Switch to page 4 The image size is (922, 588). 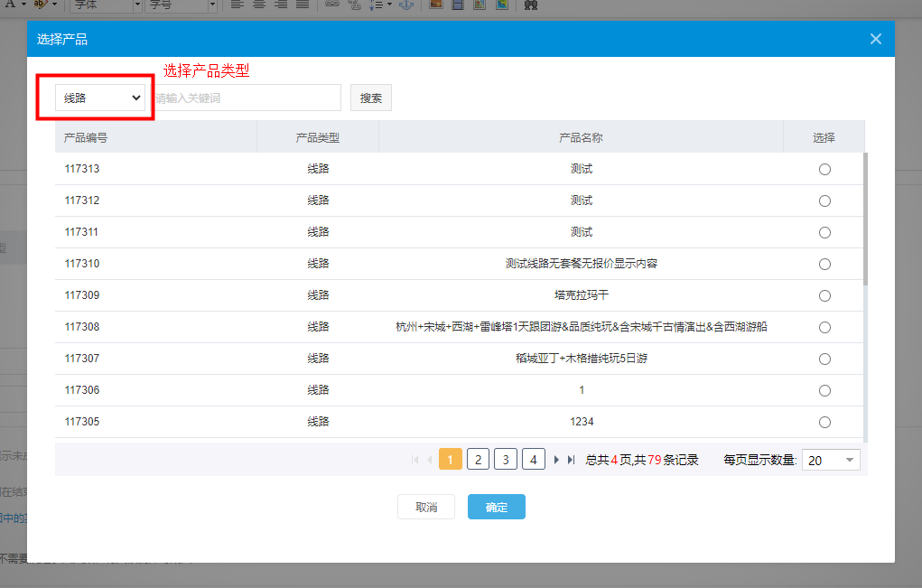tap(534, 460)
